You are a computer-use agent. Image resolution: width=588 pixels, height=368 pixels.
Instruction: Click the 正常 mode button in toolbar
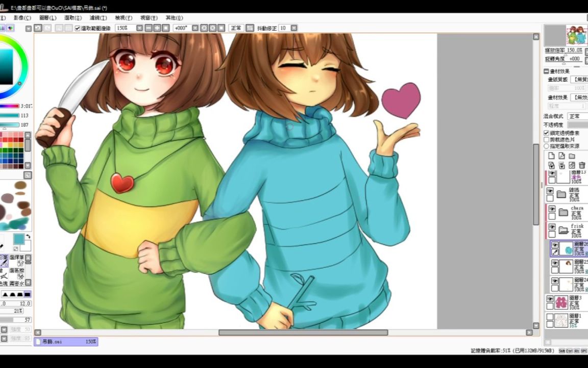tap(236, 28)
